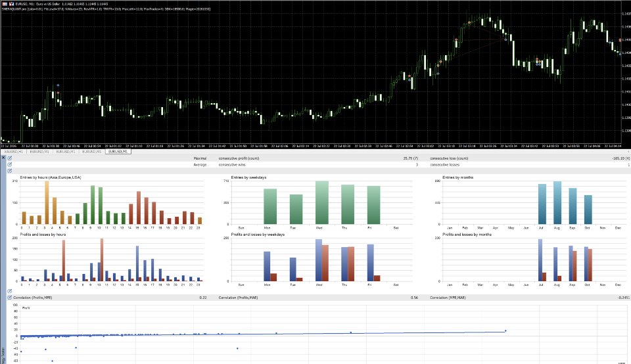Click the 'Average' row label
The width and height of the screenshot is (631, 364).
200,165
